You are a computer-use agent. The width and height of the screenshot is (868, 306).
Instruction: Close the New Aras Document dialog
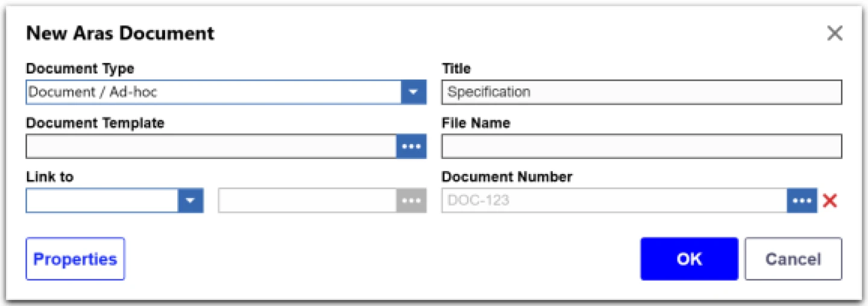click(834, 33)
